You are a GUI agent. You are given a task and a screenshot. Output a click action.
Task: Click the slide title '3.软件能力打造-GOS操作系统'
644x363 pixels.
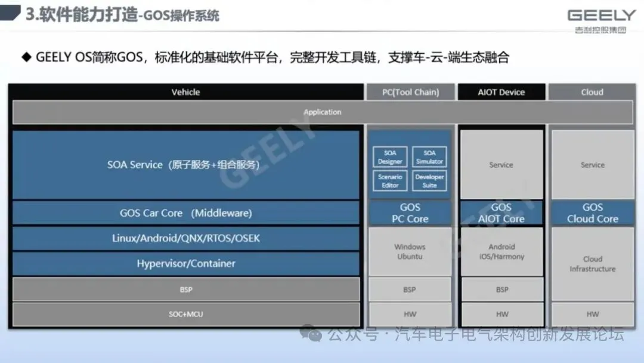(x=122, y=14)
